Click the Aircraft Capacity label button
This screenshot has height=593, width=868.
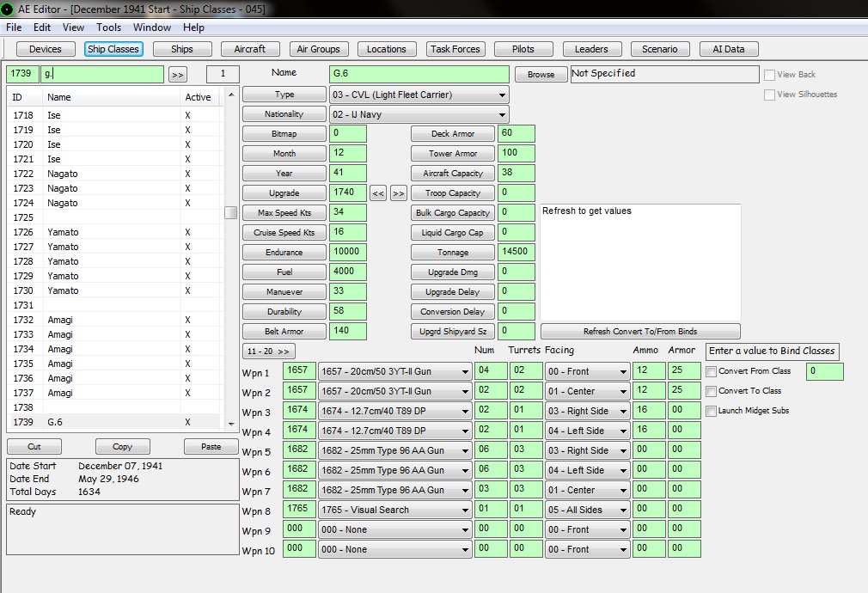coord(453,174)
